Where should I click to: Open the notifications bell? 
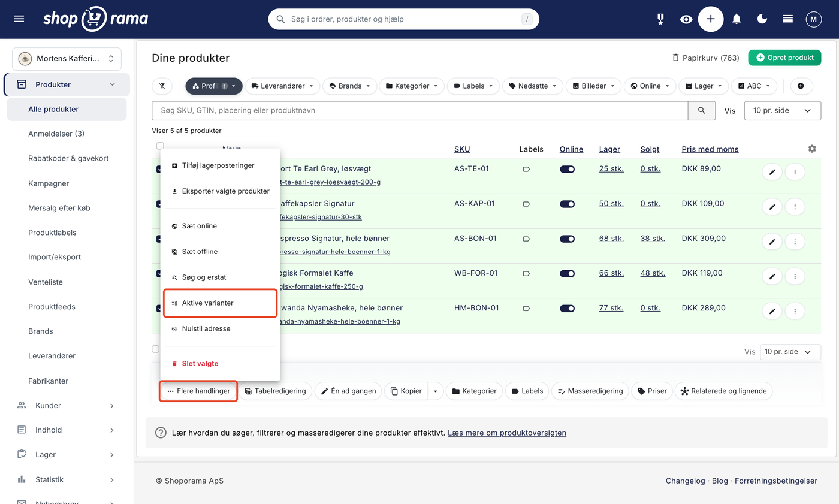point(737,19)
